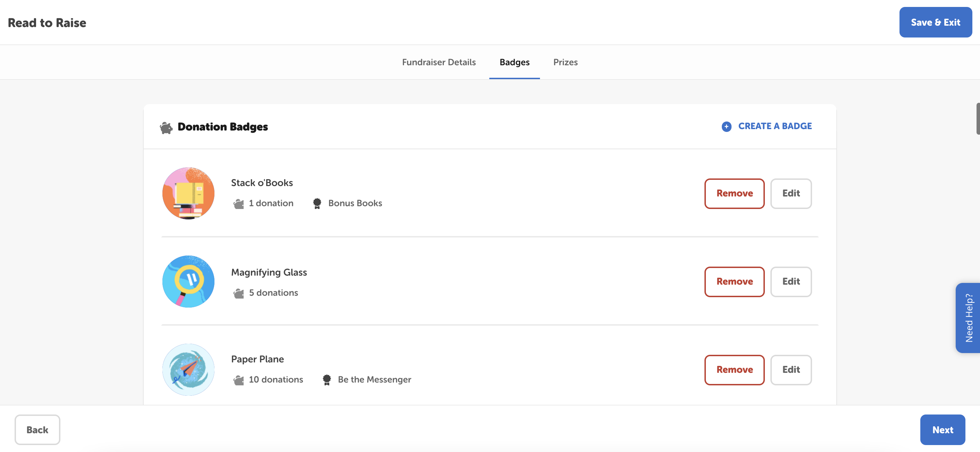Click the Back button
The height and width of the screenshot is (452, 980).
[x=37, y=429]
